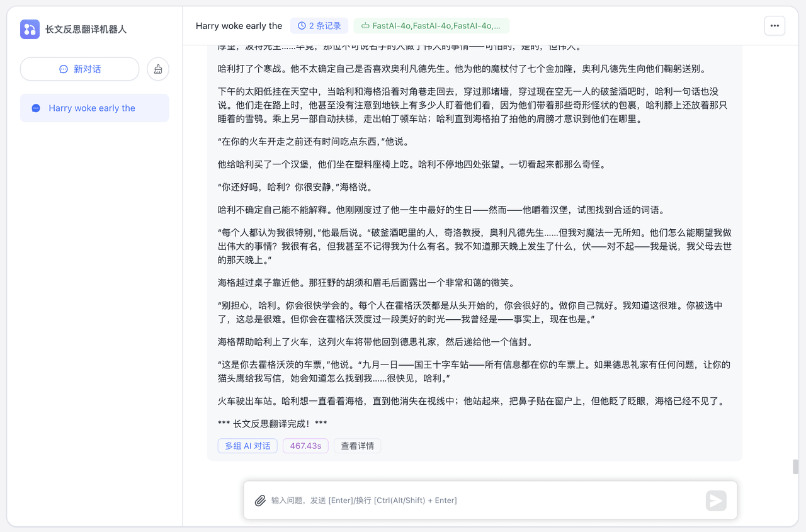Click the chat bubble icon in history item

pos(36,108)
